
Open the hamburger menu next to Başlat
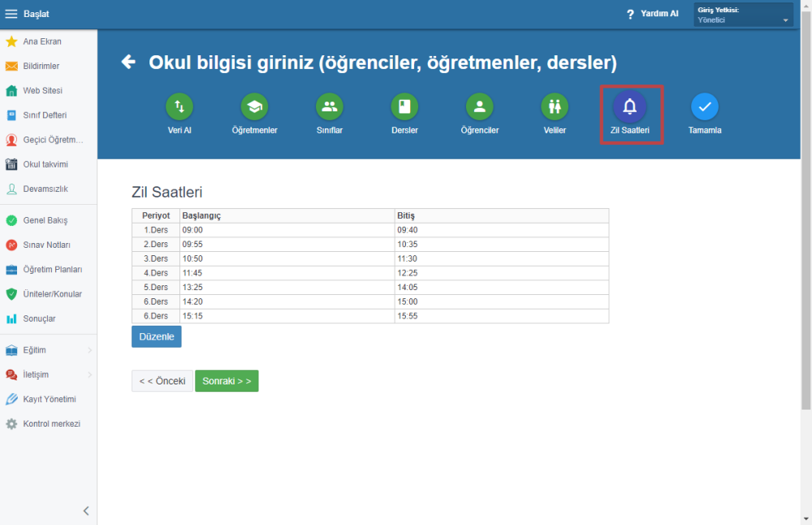pos(11,14)
